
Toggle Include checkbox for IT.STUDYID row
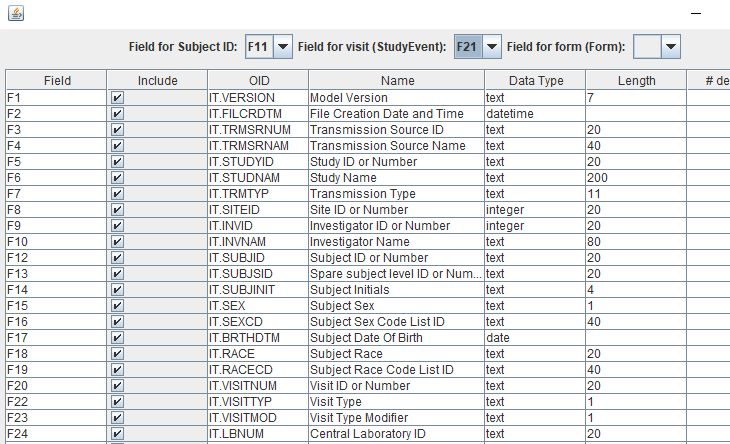118,162
